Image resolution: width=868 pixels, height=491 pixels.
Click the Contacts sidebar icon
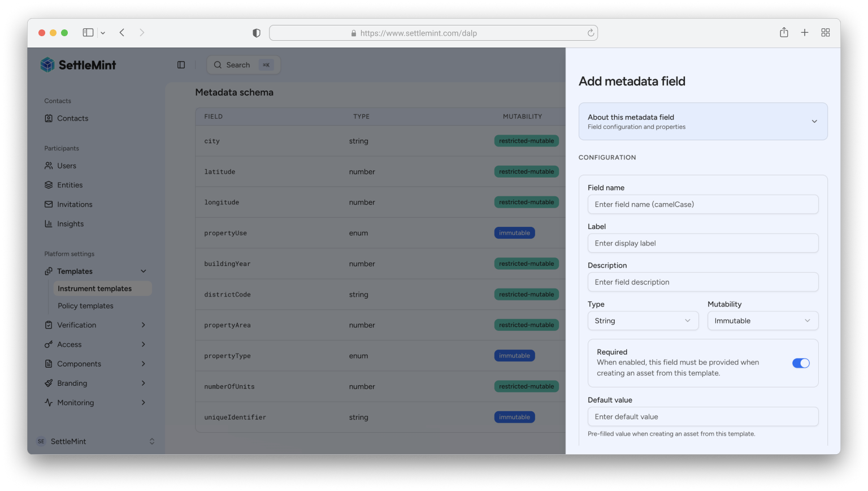49,118
